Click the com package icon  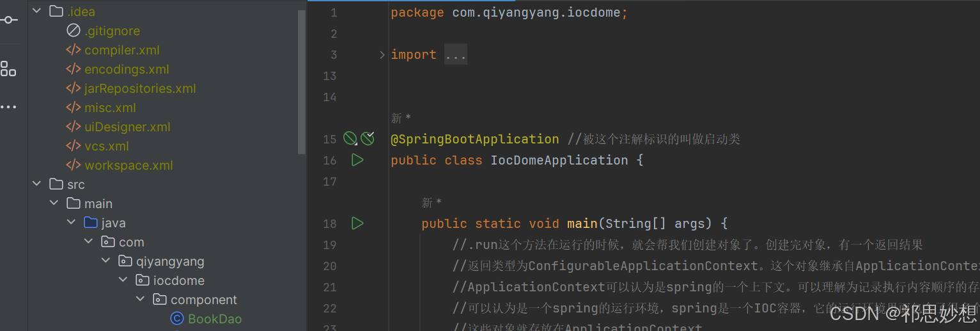[108, 242]
